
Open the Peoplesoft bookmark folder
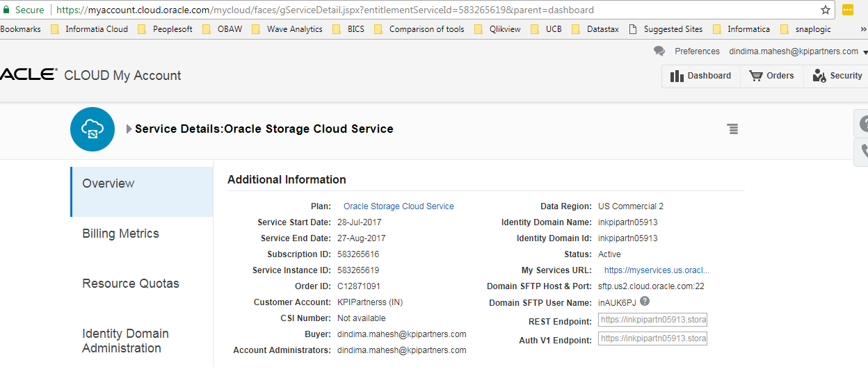tap(166, 29)
